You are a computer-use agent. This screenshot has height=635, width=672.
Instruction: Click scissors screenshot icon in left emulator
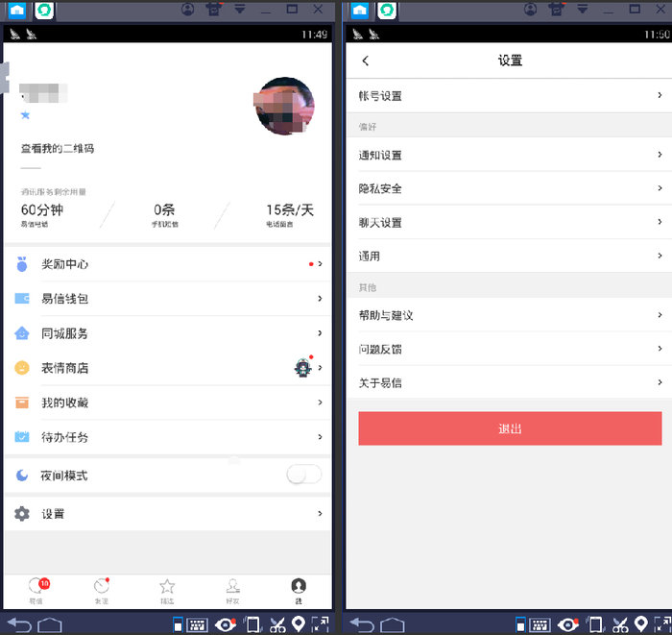[277, 624]
